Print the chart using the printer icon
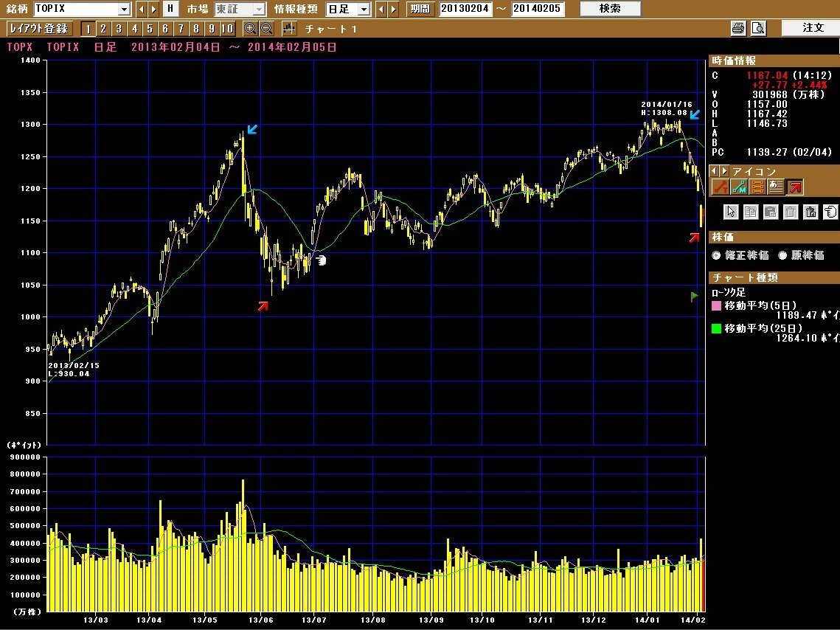This screenshot has height=630, width=840. point(738,28)
